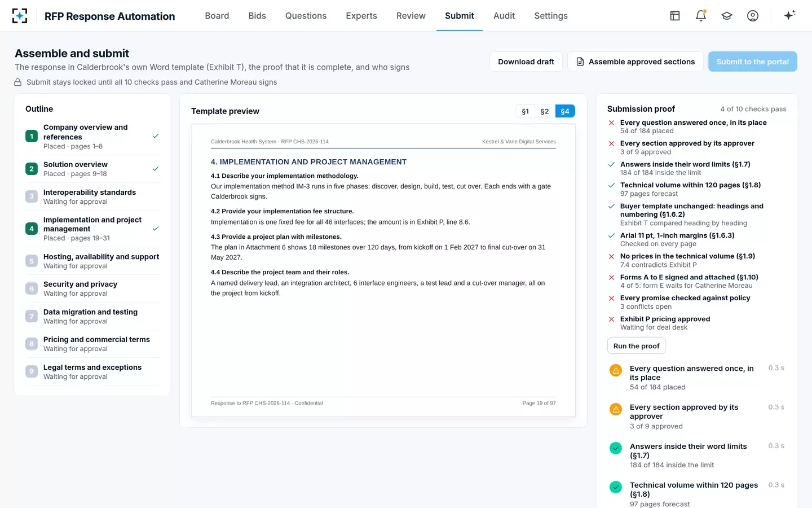812x508 pixels.
Task: Open the Board tab
Action: [217, 16]
